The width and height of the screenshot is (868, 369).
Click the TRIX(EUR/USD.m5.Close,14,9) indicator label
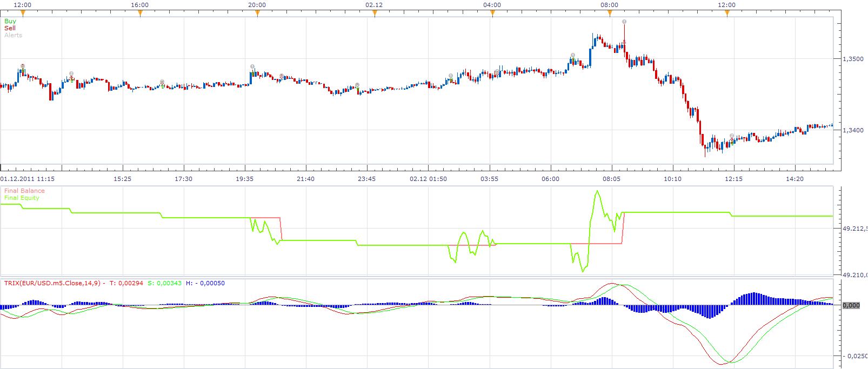(52, 283)
